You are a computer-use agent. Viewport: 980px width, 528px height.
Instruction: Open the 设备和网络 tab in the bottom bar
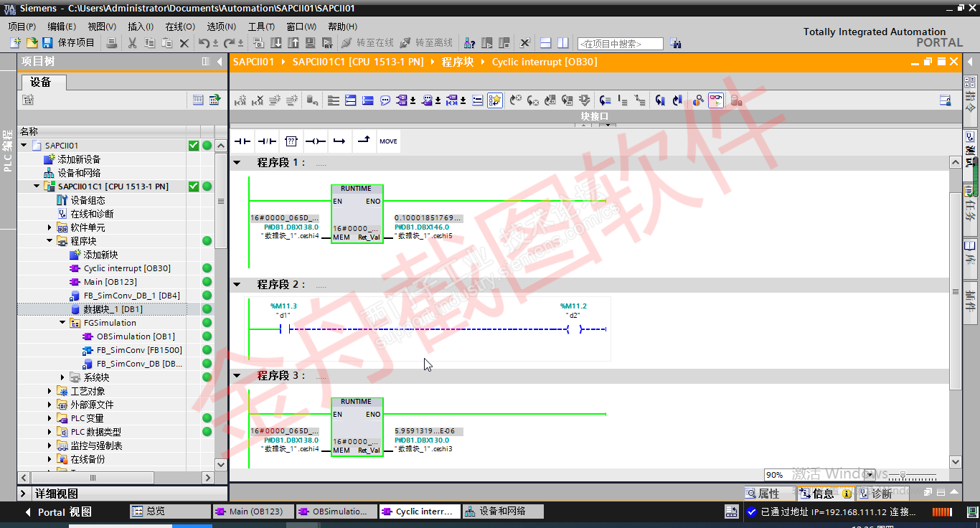coord(502,511)
